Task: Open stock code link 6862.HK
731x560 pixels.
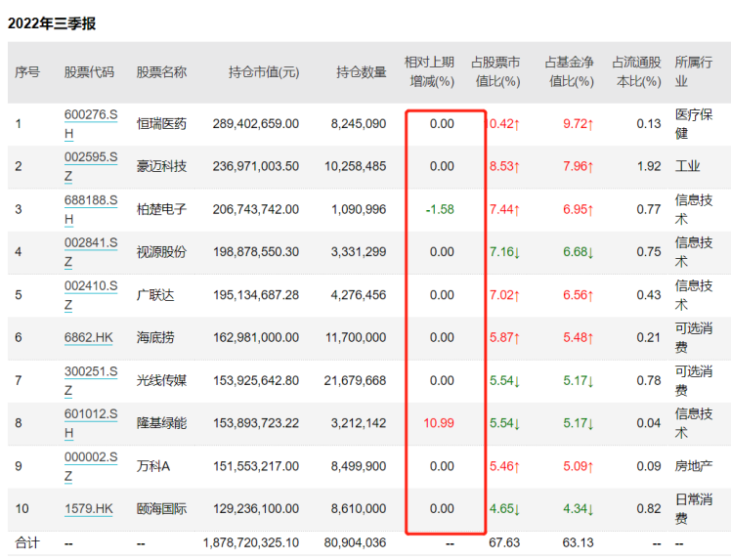Action: (x=89, y=337)
